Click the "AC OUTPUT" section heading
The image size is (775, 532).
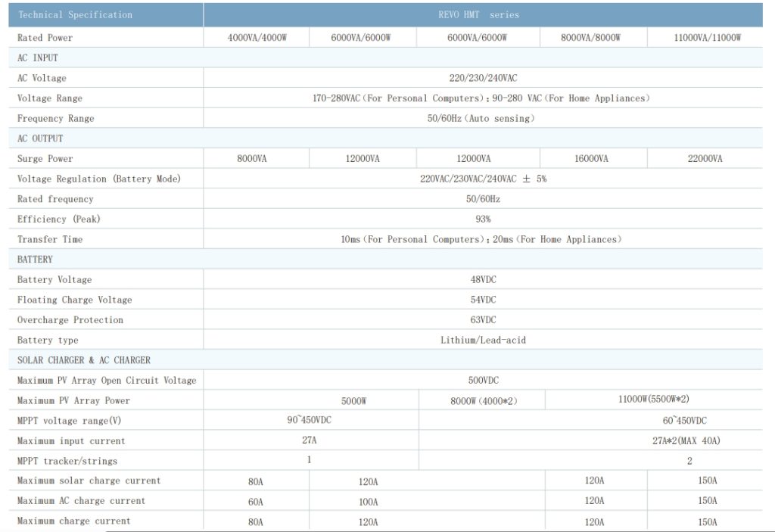pos(40,138)
